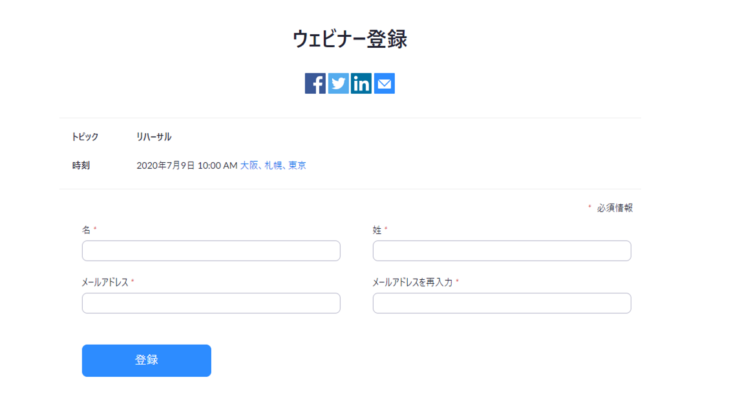Click the 登録 register button
The width and height of the screenshot is (740, 404).
pyautogui.click(x=146, y=361)
